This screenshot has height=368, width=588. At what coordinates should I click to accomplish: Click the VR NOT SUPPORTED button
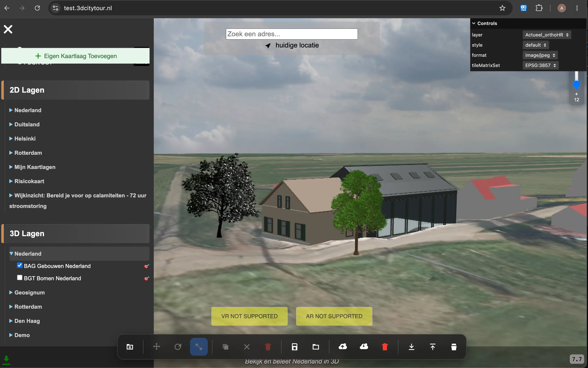click(249, 316)
